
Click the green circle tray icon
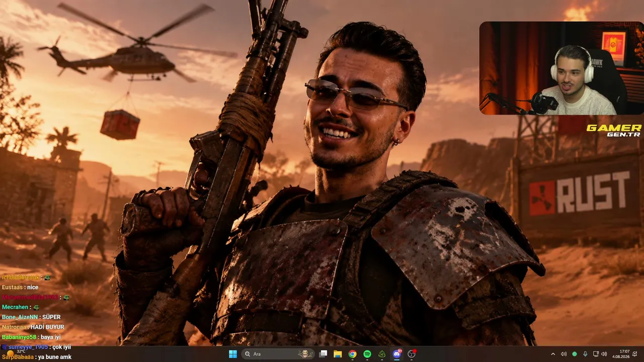click(x=575, y=354)
